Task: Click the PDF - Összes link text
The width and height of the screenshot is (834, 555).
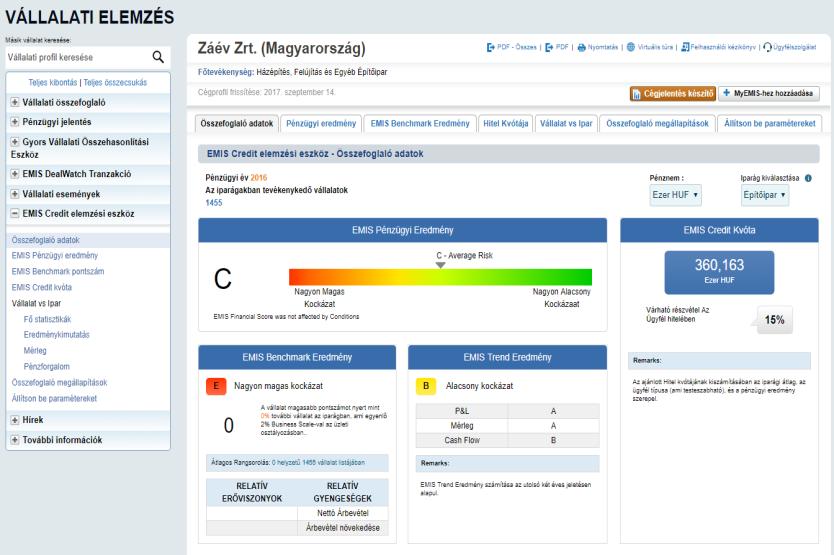Action: click(516, 47)
